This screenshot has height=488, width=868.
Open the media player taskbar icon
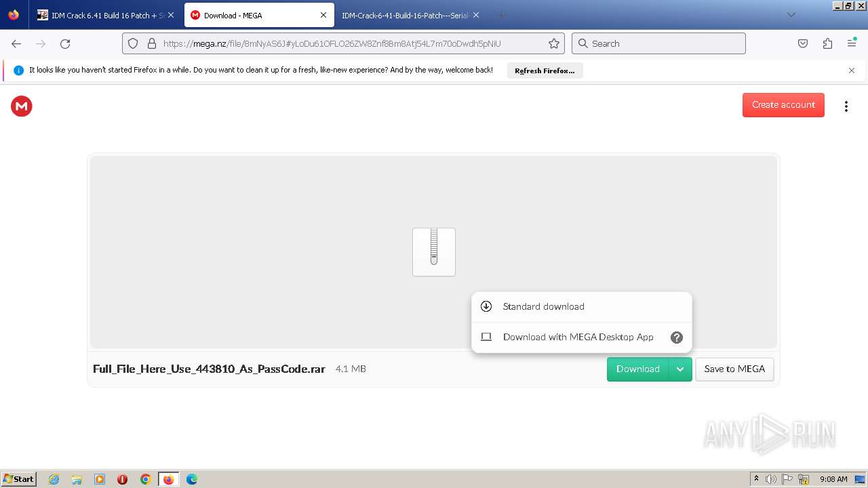point(100,479)
